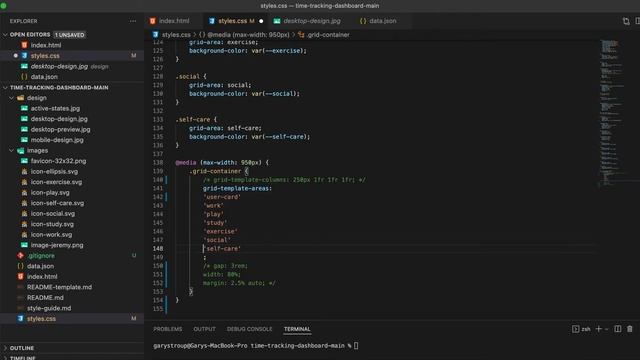640x360 pixels.
Task: Open data.json in Open Editors list
Action: (44, 77)
